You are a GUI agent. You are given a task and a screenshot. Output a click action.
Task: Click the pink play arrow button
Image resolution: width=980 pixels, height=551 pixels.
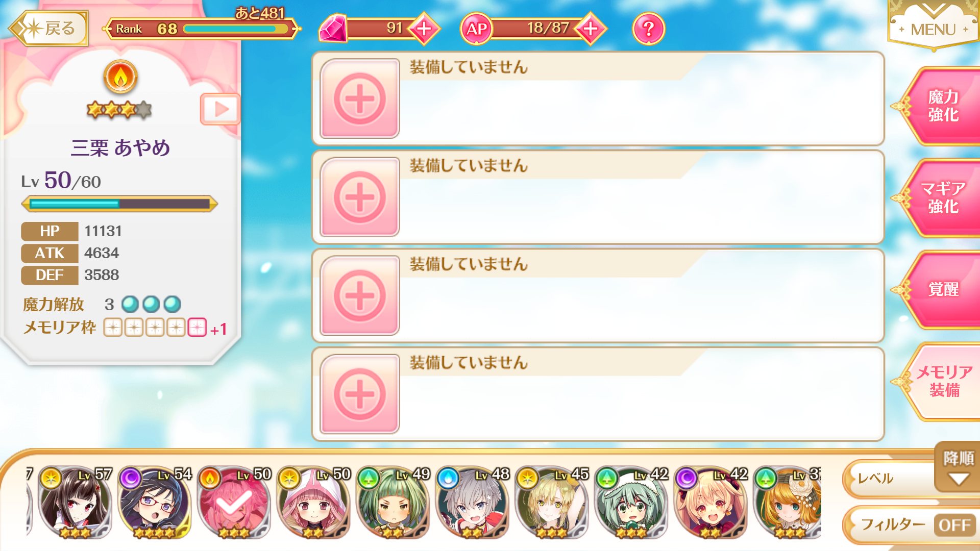[x=220, y=109]
